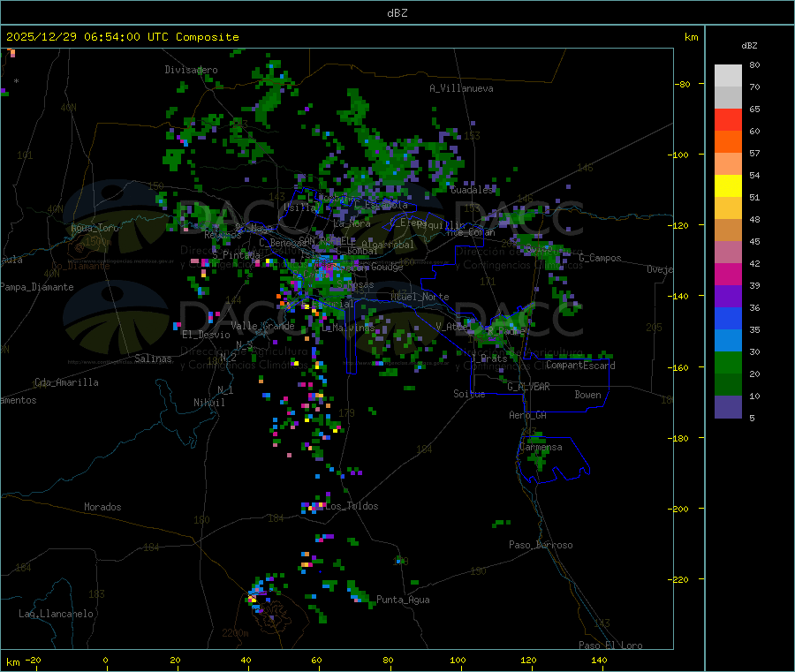This screenshot has width=795, height=672.
Task: Click the L_Malvinas map label
Action: tap(348, 328)
